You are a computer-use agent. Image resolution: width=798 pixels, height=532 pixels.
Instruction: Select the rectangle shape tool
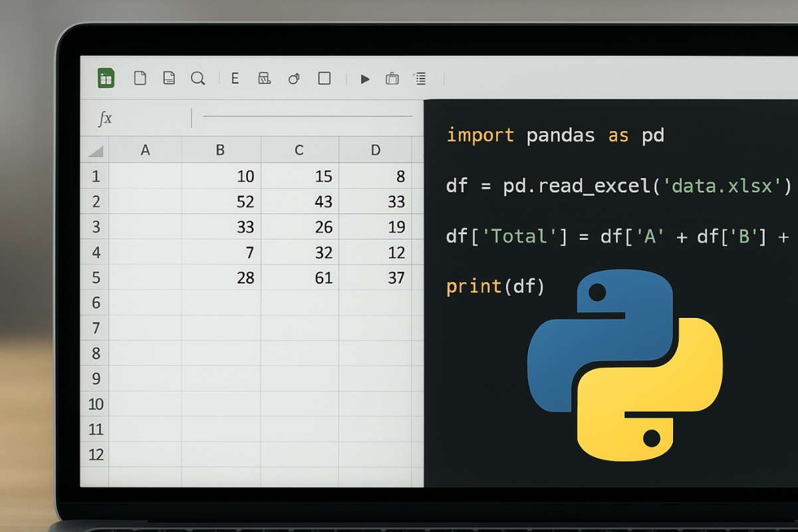(324, 78)
